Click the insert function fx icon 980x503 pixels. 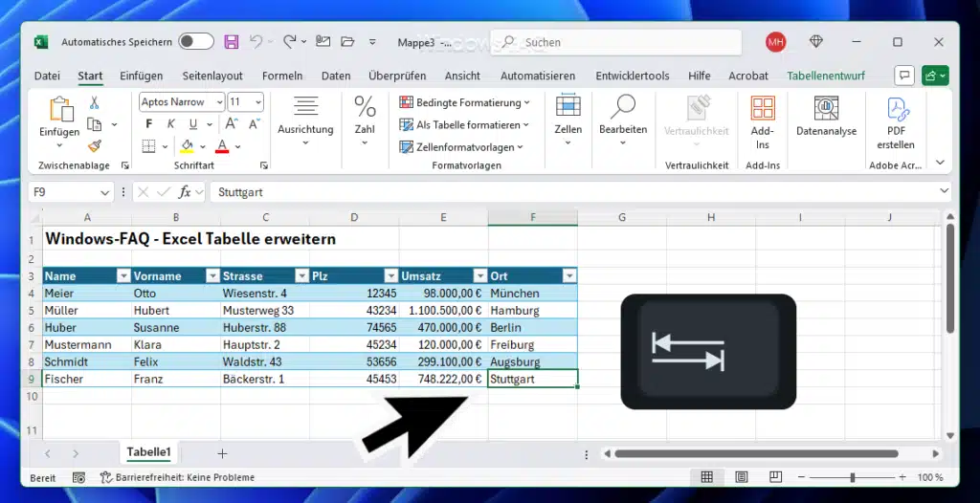(x=185, y=192)
